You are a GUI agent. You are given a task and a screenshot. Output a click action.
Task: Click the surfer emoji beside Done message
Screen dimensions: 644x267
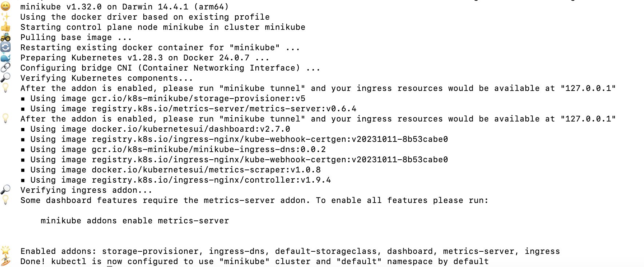click(5, 261)
